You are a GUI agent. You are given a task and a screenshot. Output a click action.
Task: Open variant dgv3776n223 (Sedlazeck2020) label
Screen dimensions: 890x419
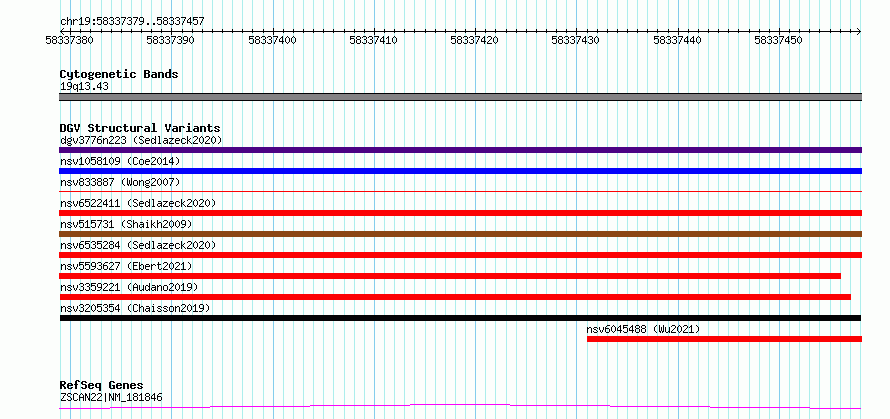pyautogui.click(x=141, y=140)
